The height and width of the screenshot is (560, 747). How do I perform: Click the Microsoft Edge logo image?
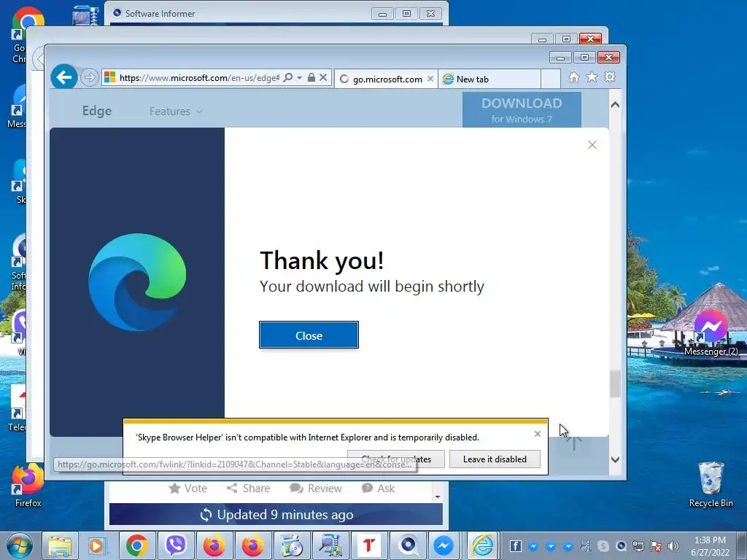[x=137, y=282]
